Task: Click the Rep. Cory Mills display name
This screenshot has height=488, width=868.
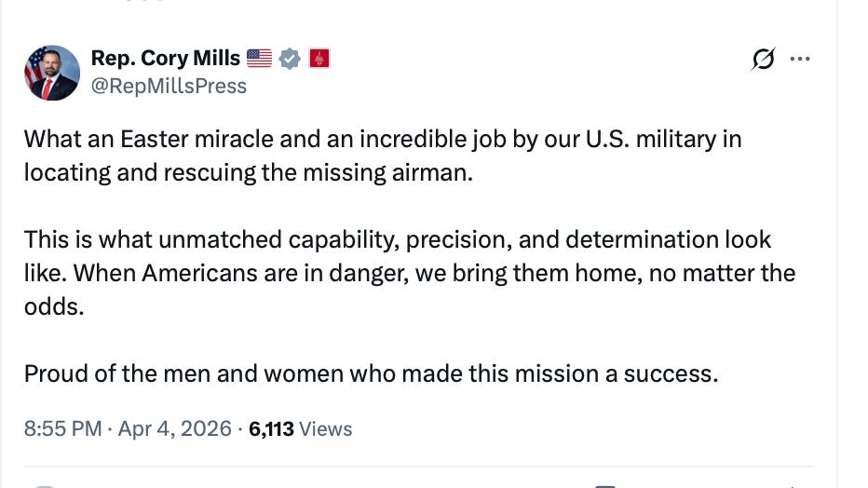Action: point(166,59)
